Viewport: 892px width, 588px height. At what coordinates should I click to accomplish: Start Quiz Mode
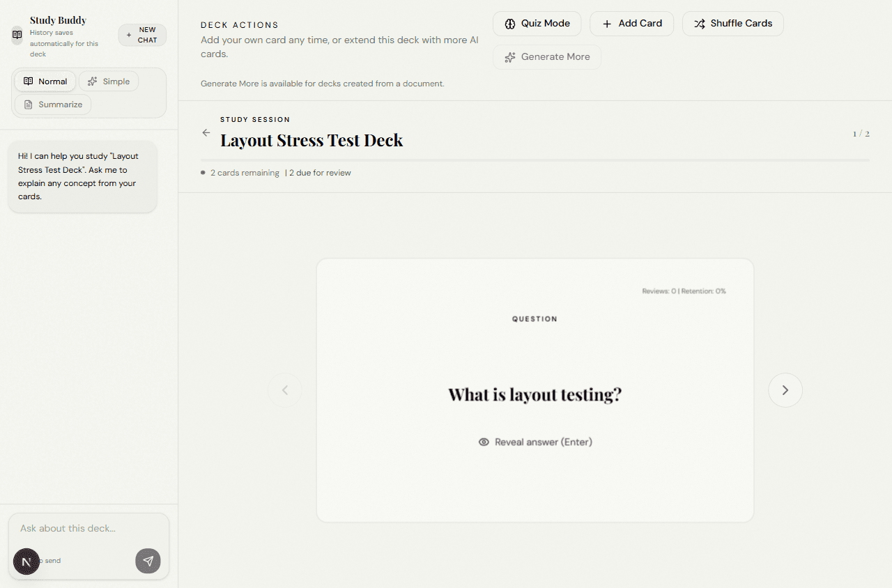tap(537, 24)
